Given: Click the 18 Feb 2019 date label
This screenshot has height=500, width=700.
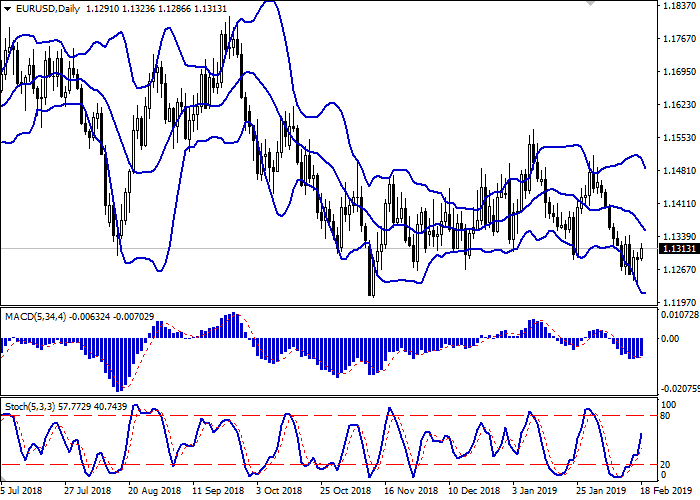Looking at the screenshot, I should pyautogui.click(x=660, y=492).
